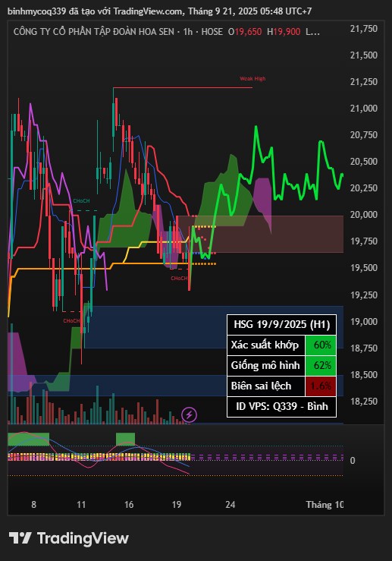Click the purple lightning bolt icon
The height and width of the screenshot is (561, 392).
(189, 415)
